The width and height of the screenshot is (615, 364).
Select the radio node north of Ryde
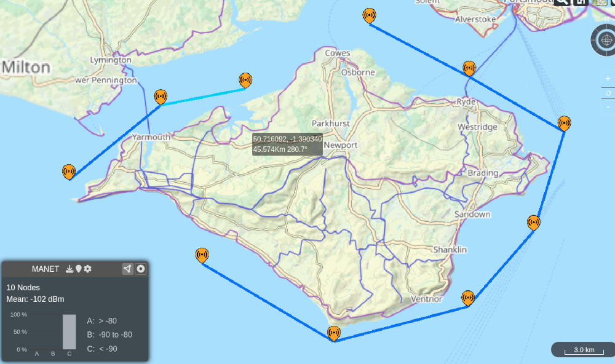click(469, 68)
